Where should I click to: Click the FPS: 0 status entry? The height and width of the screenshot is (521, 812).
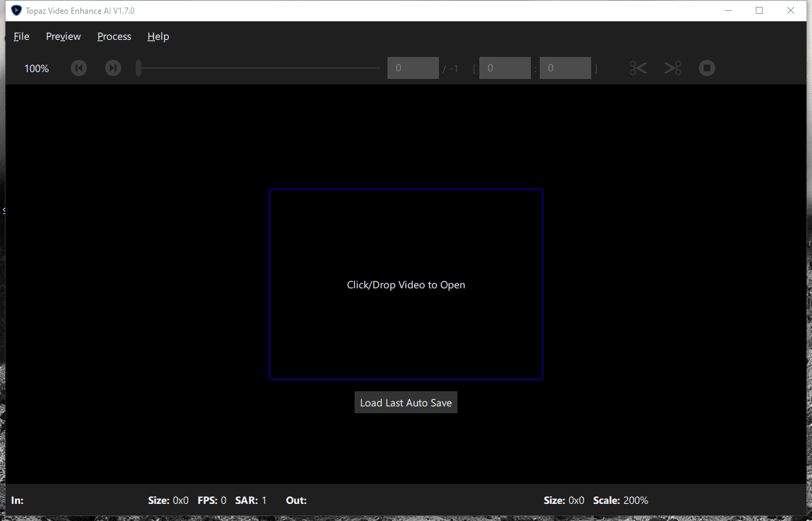212,500
